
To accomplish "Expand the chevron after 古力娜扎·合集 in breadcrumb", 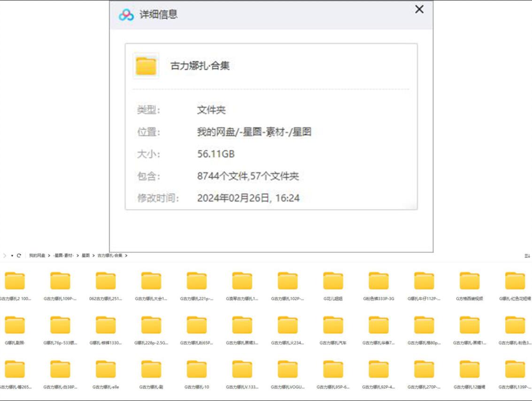I will click(x=126, y=255).
